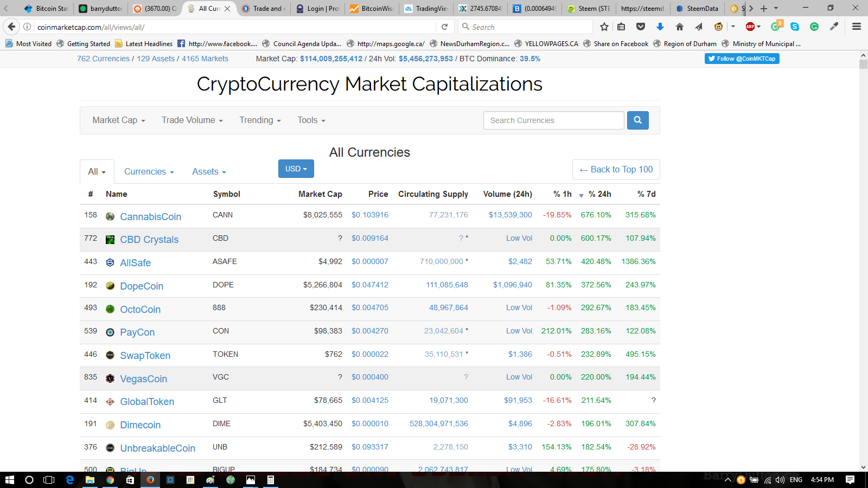
Task: Click the DopeCoin coin logo
Action: click(110, 286)
